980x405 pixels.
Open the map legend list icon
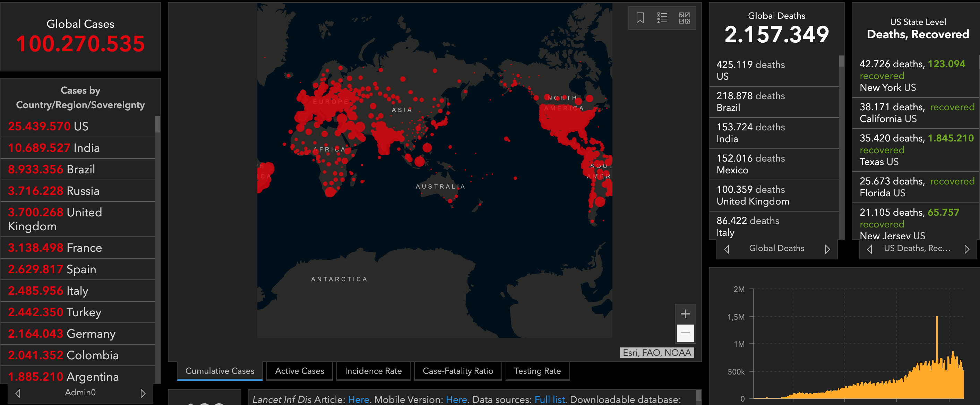662,18
